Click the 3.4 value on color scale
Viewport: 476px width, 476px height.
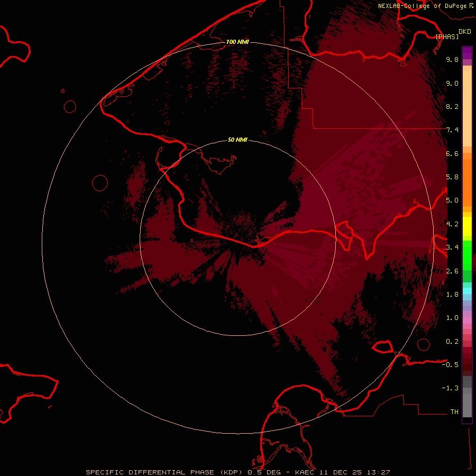pos(452,248)
